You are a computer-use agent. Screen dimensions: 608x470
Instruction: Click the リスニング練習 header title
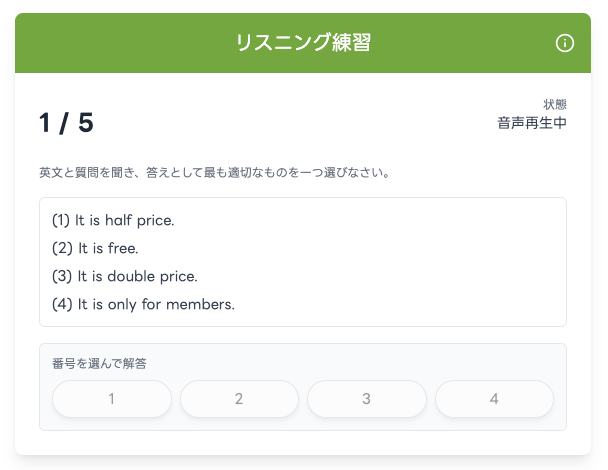(x=303, y=43)
